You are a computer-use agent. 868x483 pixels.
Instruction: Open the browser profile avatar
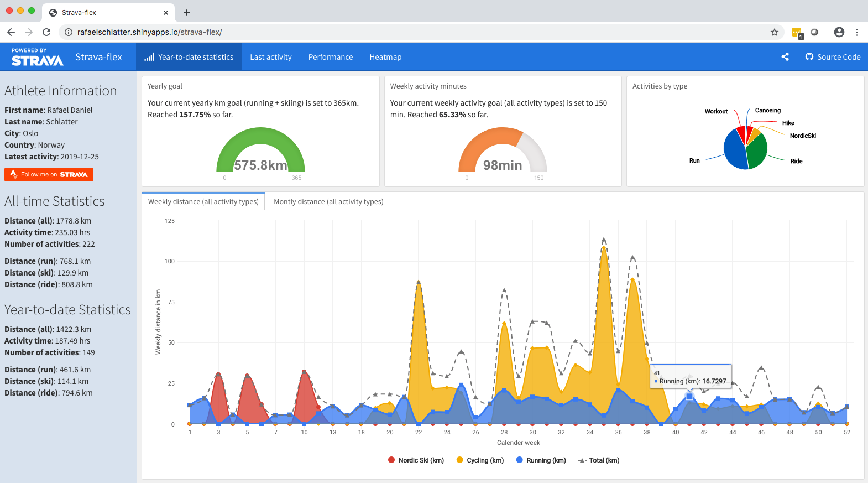coord(839,32)
